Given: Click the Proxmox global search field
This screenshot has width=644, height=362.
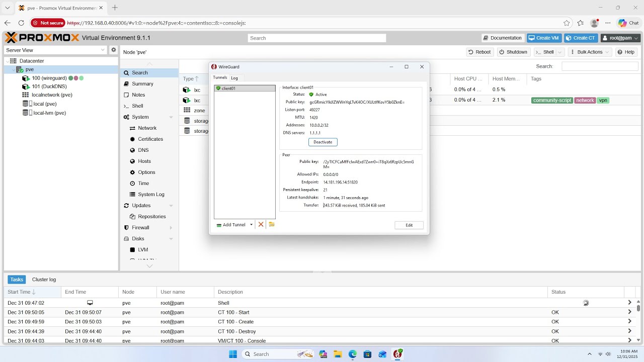Looking at the screenshot, I should point(317,38).
